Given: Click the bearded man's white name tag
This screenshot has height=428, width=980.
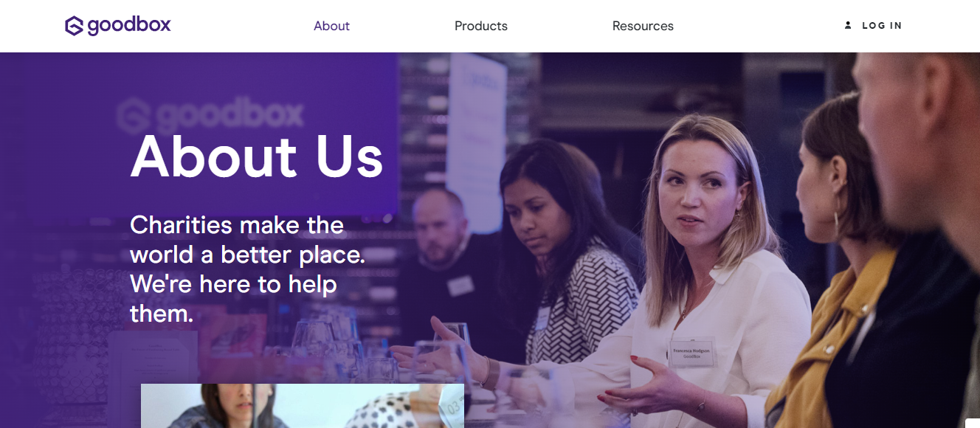Looking at the screenshot, I should tap(460, 286).
